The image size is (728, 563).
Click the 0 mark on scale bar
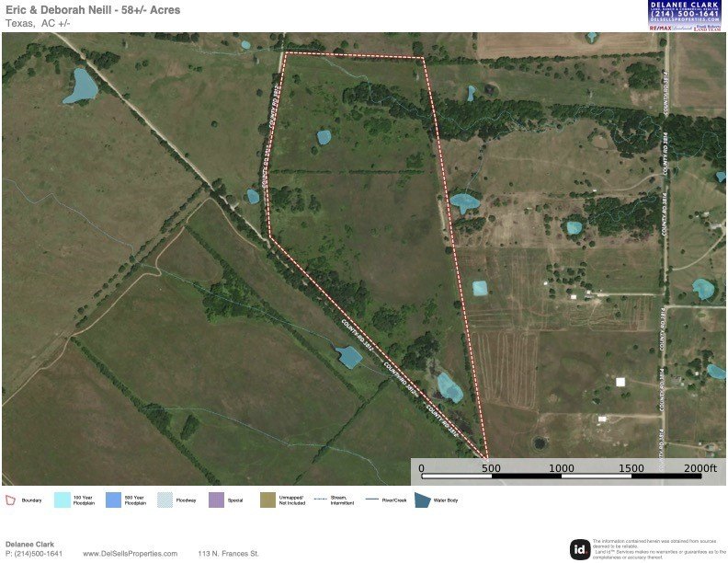421,467
